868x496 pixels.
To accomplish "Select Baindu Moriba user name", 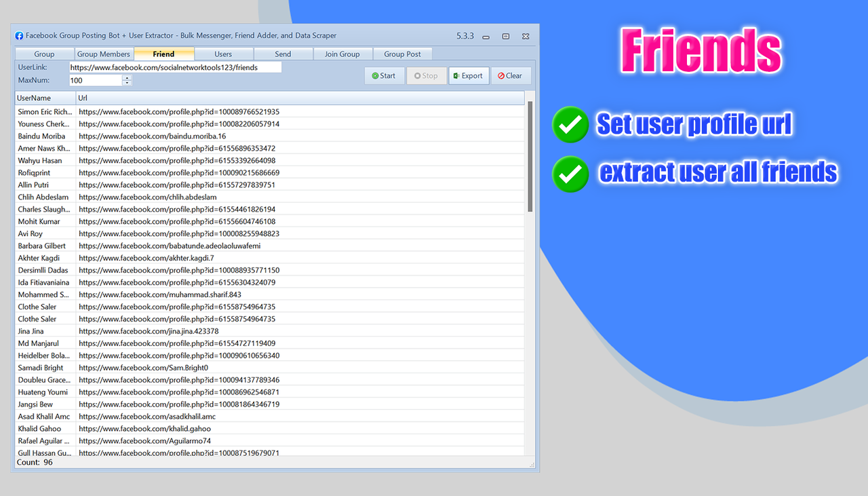I will [x=41, y=136].
